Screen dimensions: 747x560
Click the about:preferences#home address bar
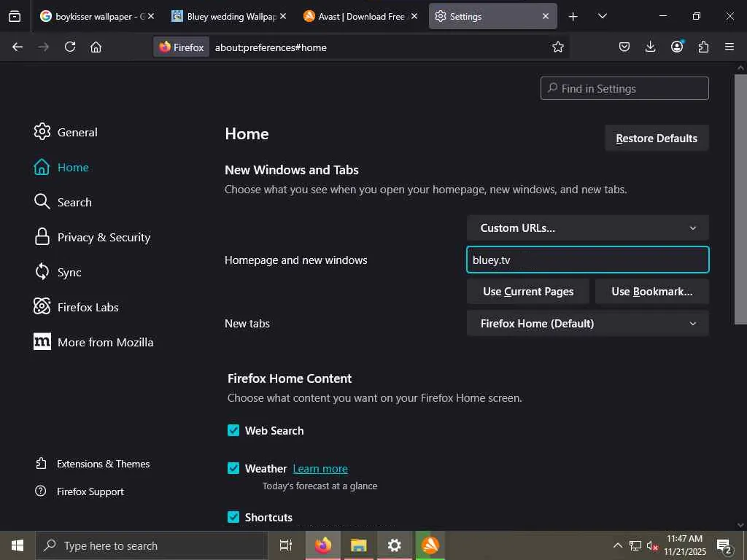[x=362, y=47]
